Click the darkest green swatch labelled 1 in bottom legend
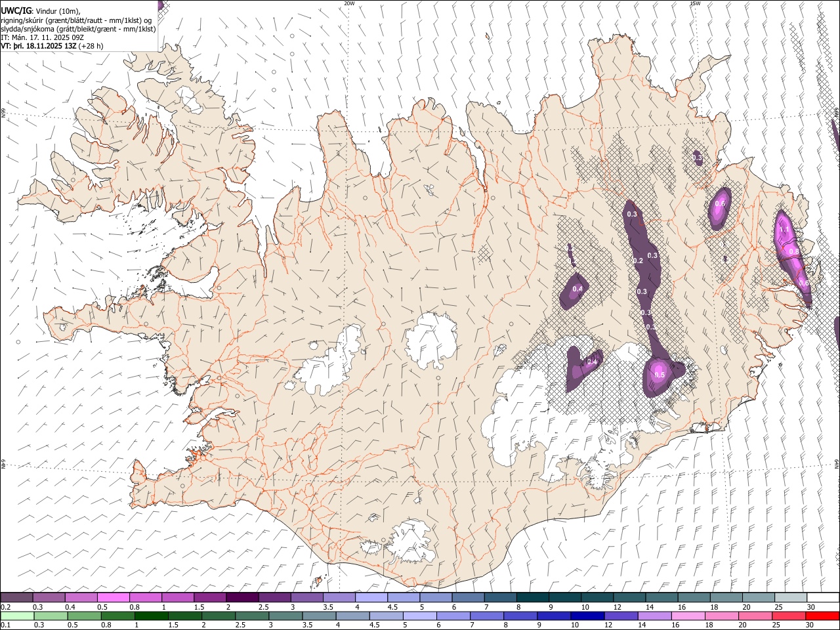Viewport: 840px width, 630px height. (151, 616)
